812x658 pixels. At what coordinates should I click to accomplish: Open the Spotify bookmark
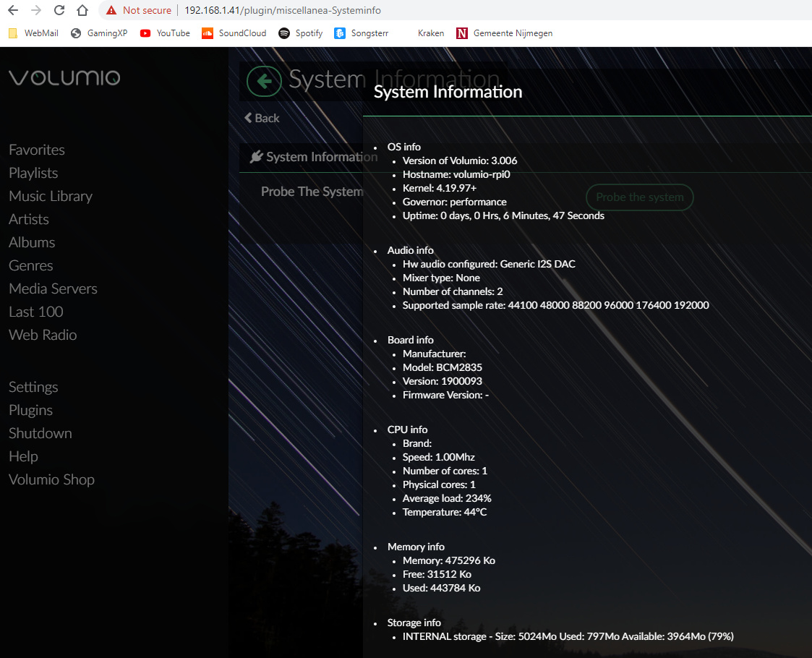(301, 33)
